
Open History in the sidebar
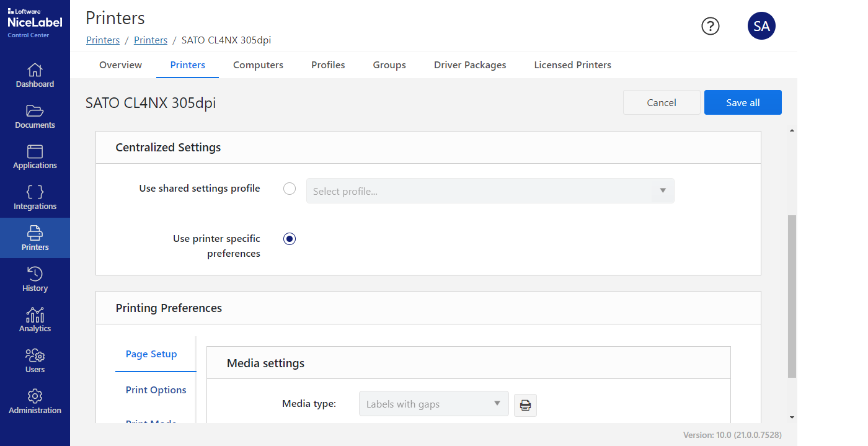pyautogui.click(x=35, y=279)
